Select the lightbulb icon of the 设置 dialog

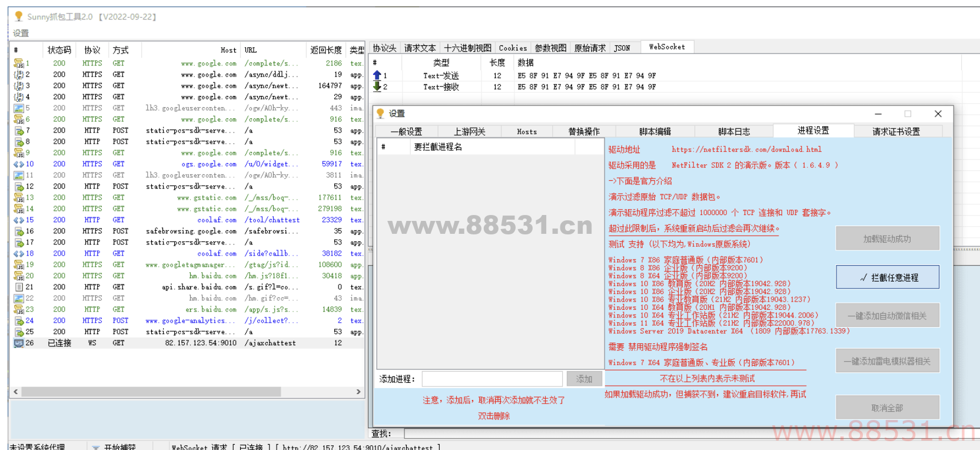click(380, 113)
